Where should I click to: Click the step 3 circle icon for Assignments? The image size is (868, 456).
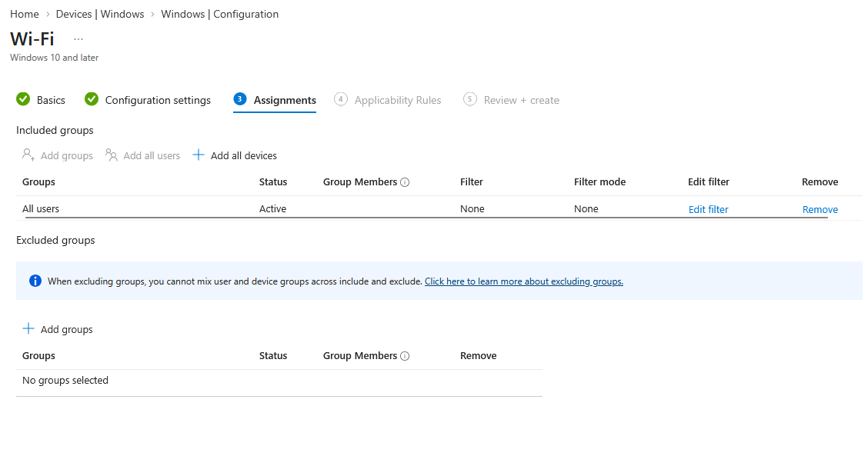pyautogui.click(x=239, y=99)
